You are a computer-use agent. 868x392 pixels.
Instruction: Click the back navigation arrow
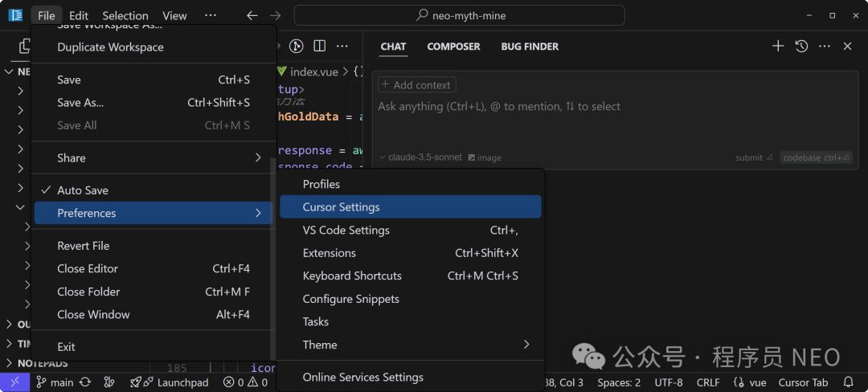(252, 15)
